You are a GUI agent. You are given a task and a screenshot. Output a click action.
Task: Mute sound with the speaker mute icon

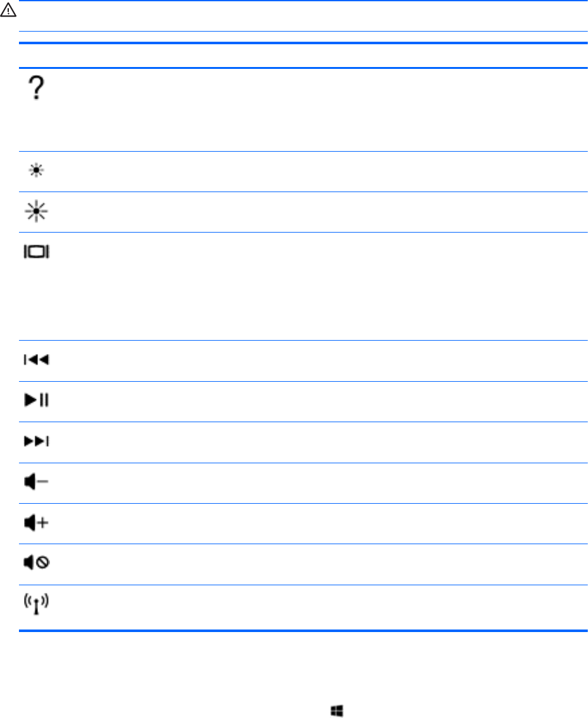pos(37,564)
